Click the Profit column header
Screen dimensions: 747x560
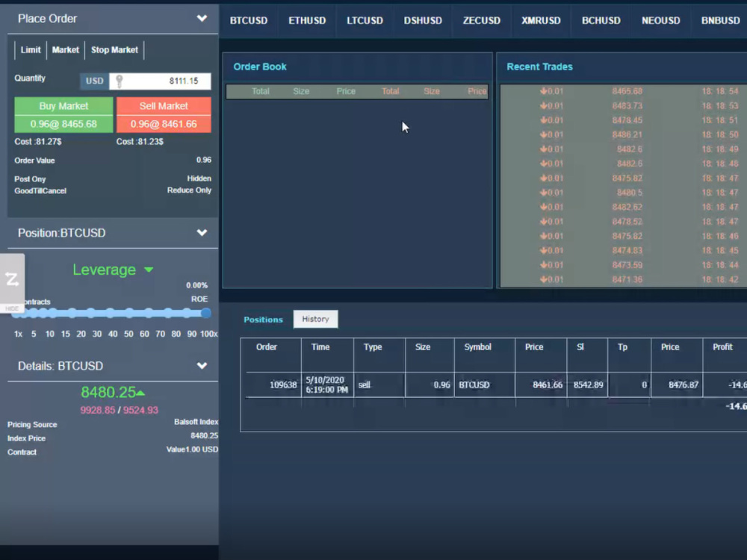pyautogui.click(x=722, y=347)
